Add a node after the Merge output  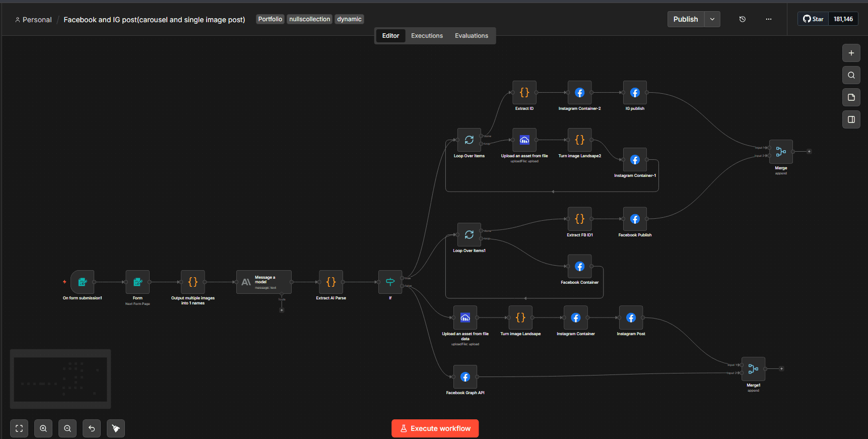pos(810,152)
